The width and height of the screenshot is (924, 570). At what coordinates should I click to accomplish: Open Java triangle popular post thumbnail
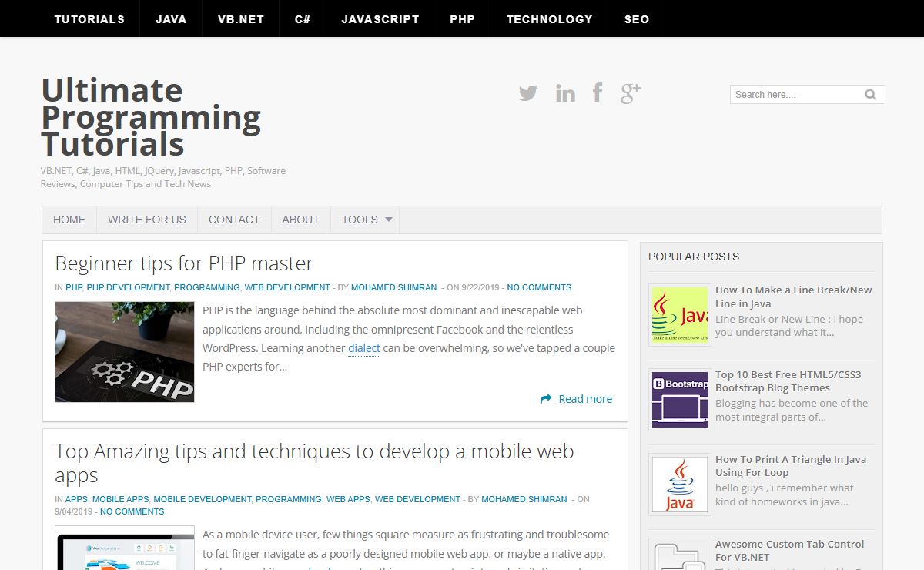coord(680,484)
